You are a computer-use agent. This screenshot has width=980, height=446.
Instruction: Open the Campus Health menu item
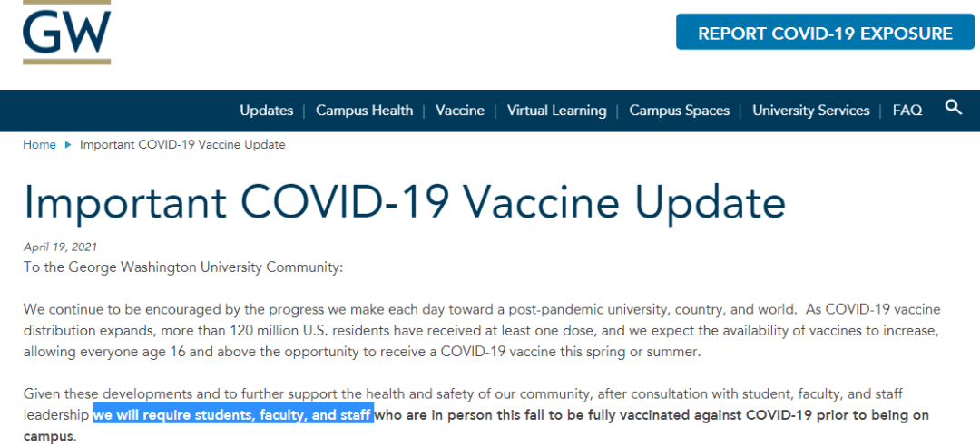point(365,111)
